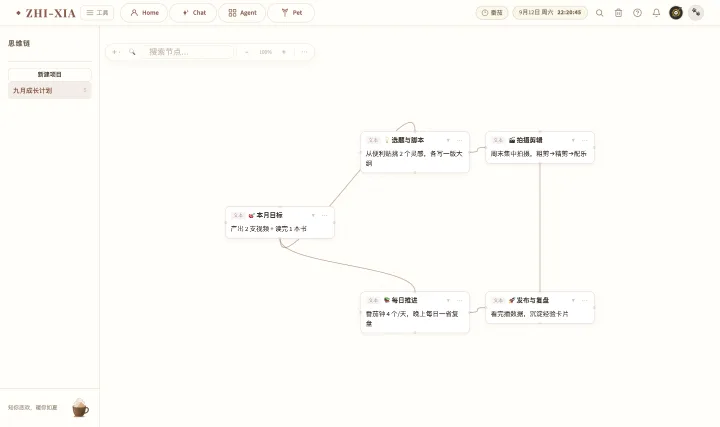Collapse the 拍摄剪辑 node
Screen dimensions: 720x427
[573, 140]
